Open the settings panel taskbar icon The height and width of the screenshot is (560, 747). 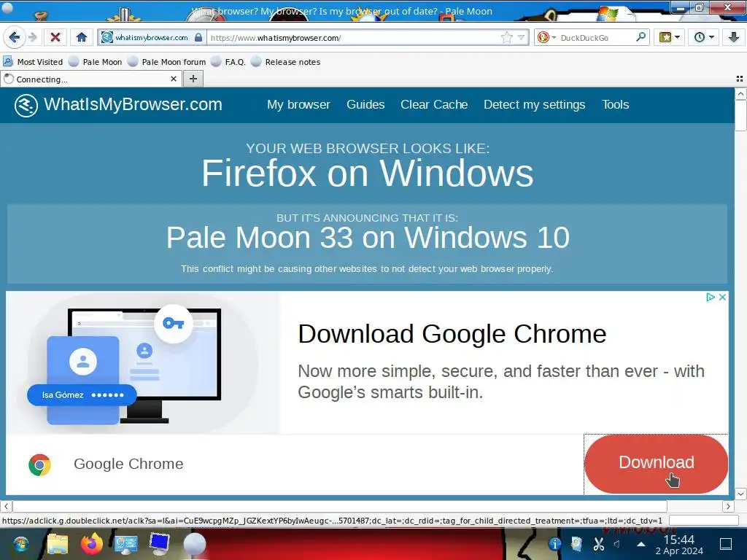pos(126,545)
